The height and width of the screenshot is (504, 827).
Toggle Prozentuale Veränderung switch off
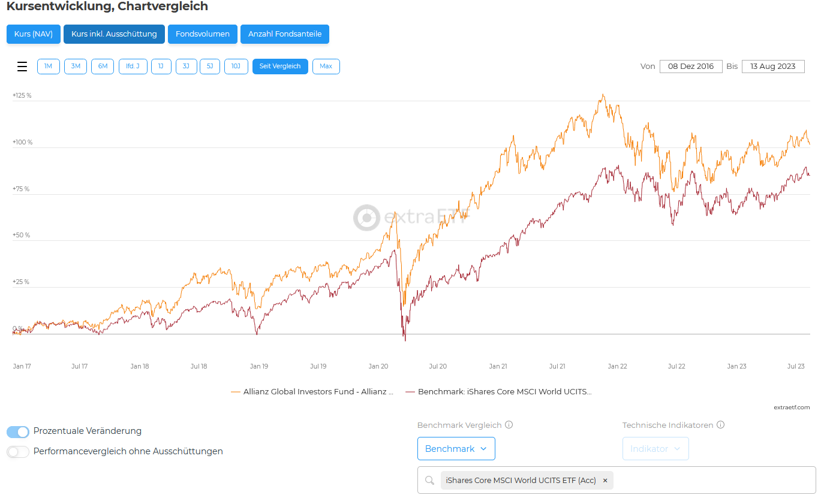[x=18, y=431]
